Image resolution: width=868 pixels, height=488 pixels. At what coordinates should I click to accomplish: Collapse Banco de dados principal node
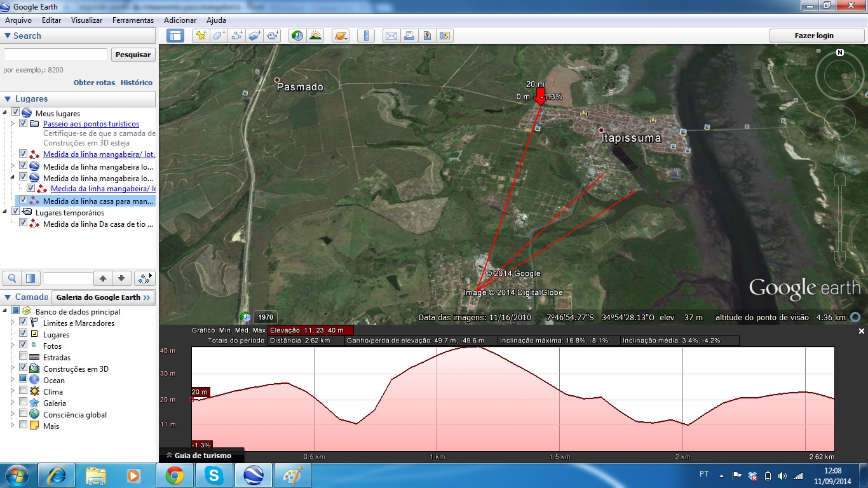(x=6, y=311)
